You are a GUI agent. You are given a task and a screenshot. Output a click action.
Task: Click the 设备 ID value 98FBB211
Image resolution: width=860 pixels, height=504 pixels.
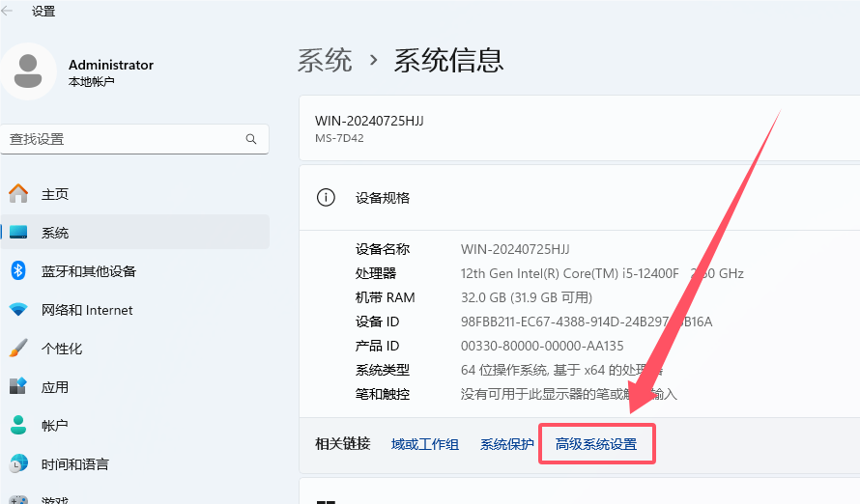(587, 322)
